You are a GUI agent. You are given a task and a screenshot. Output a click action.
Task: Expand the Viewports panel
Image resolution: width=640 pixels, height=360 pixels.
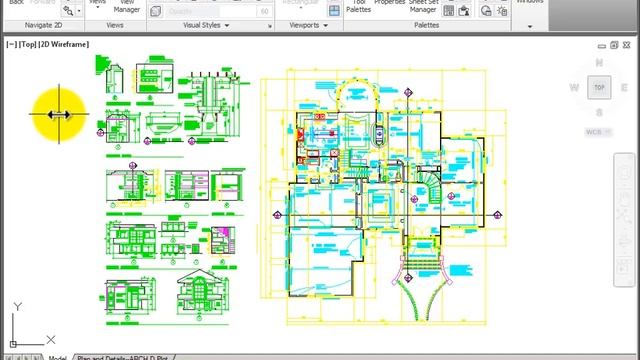309,25
